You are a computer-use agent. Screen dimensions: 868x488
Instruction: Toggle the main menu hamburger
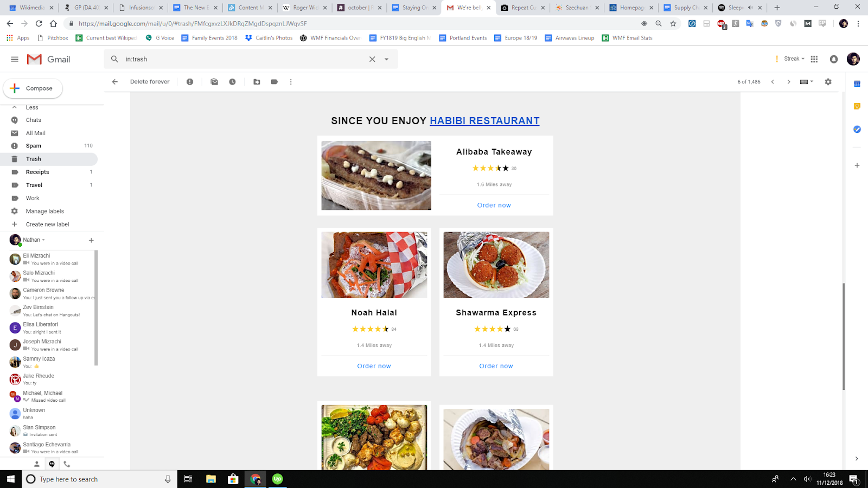(15, 59)
